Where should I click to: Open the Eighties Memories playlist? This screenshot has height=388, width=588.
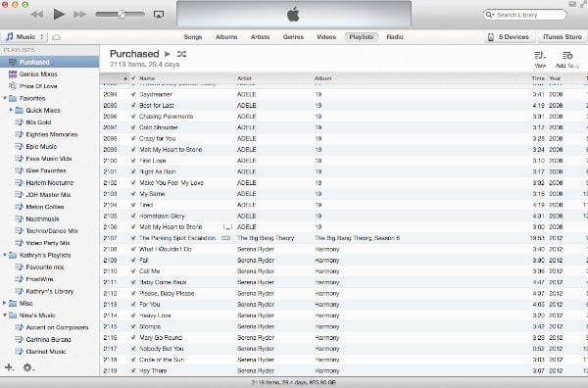tap(51, 134)
